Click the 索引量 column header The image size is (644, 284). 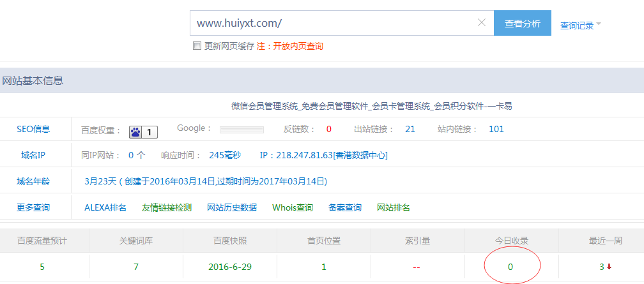[418, 241]
